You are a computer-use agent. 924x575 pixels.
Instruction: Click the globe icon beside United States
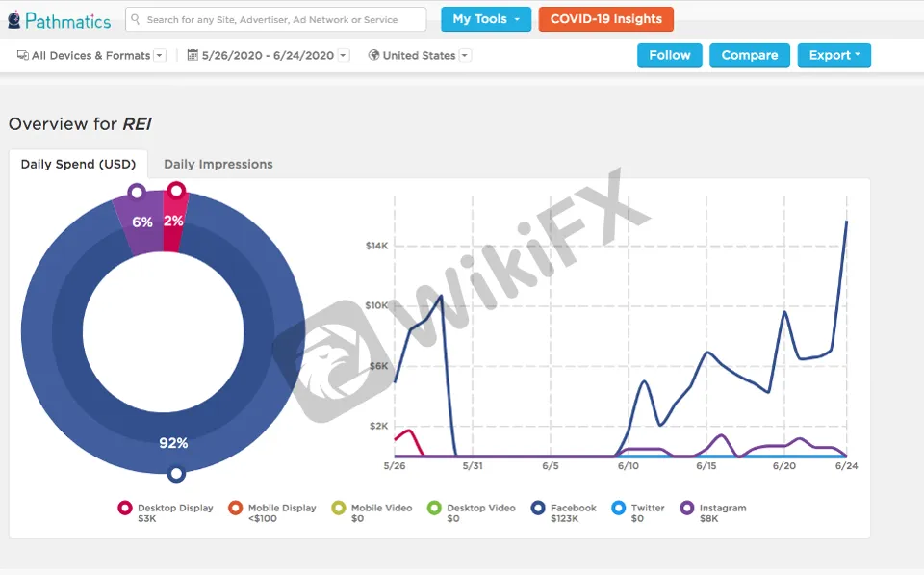(373, 55)
